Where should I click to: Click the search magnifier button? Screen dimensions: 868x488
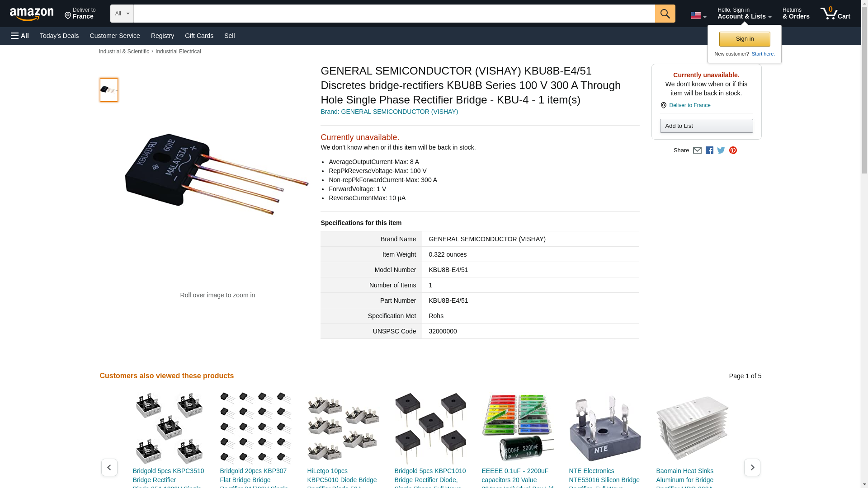coord(665,14)
